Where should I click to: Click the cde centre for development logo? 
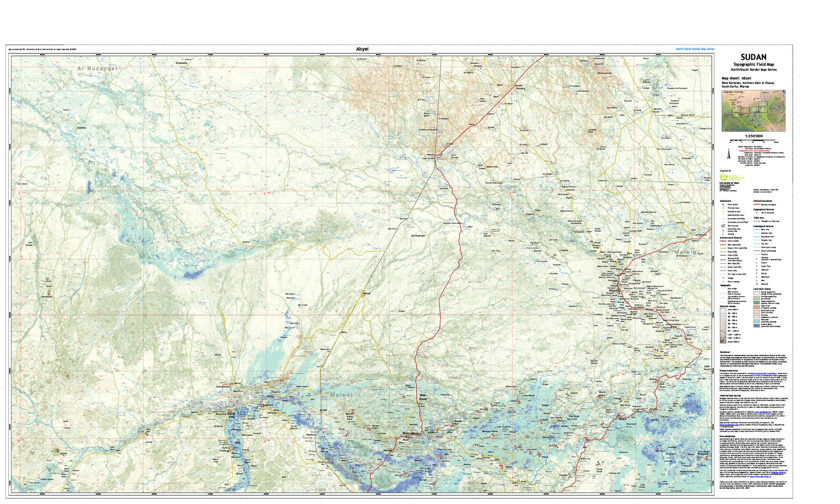732,177
